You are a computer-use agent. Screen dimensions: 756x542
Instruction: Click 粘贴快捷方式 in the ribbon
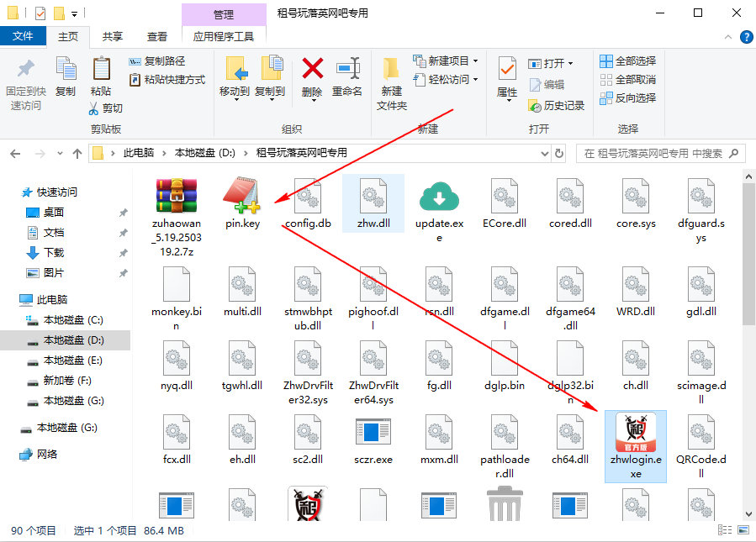tap(167, 80)
